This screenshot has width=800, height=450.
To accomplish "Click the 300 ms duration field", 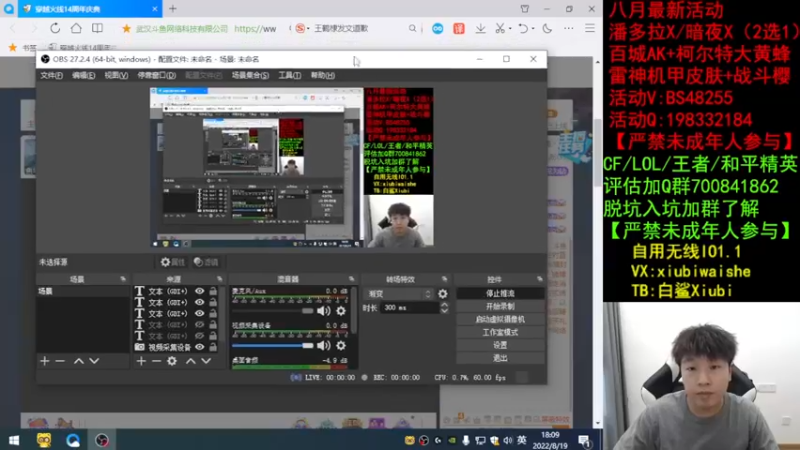I will (x=410, y=308).
